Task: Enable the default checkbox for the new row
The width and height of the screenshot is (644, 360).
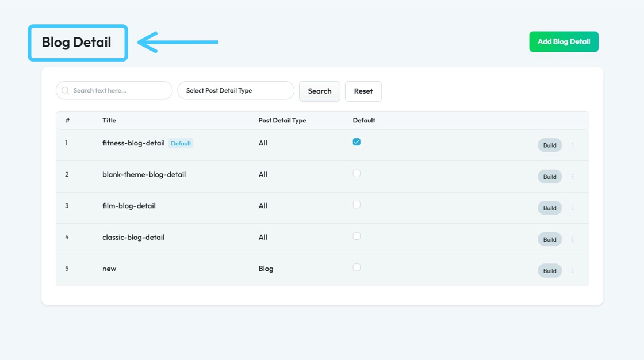Action: [x=356, y=267]
